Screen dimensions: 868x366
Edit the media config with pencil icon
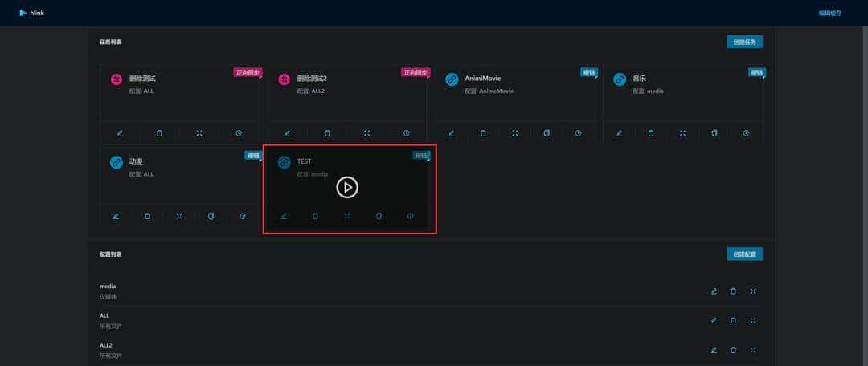coord(714,291)
